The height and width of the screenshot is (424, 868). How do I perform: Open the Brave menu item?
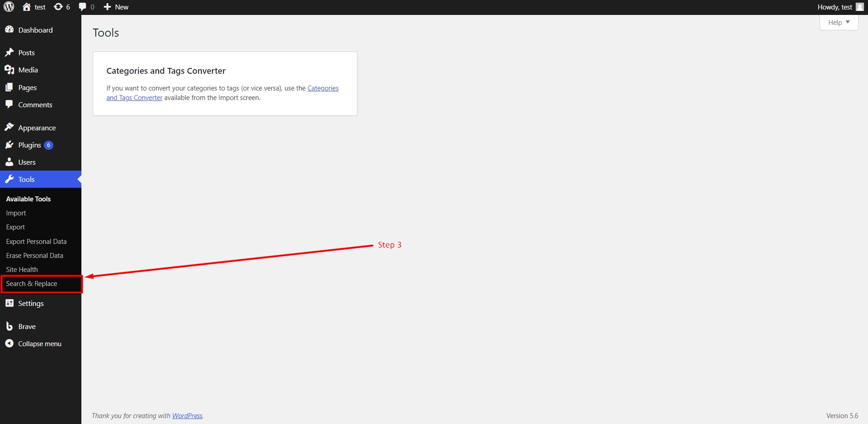pyautogui.click(x=41, y=326)
